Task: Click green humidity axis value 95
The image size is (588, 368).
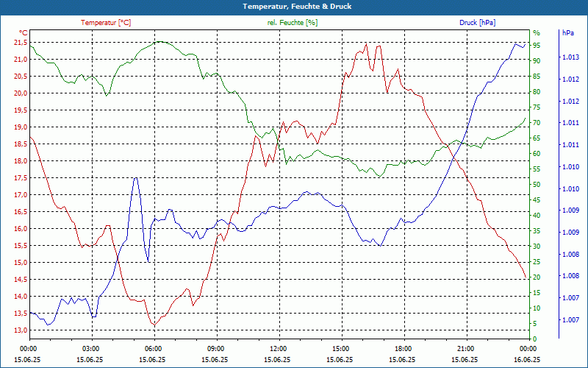Action: [x=537, y=46]
